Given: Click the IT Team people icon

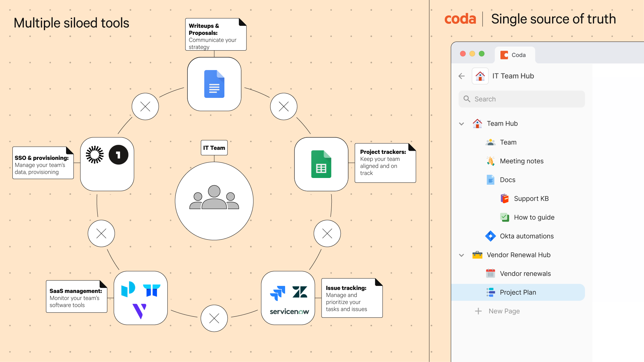Looking at the screenshot, I should (214, 197).
